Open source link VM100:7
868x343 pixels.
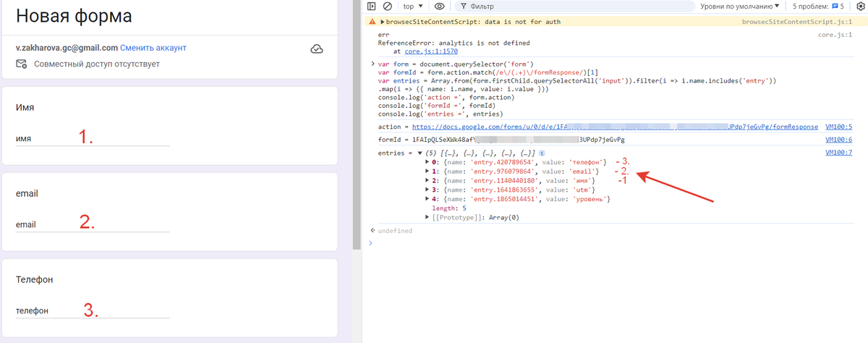point(839,153)
